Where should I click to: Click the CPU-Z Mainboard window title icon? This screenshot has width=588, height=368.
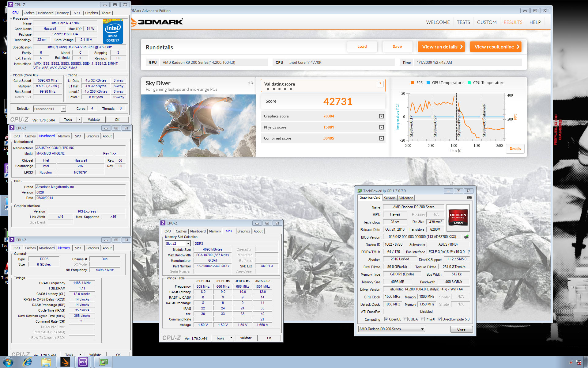(12, 128)
